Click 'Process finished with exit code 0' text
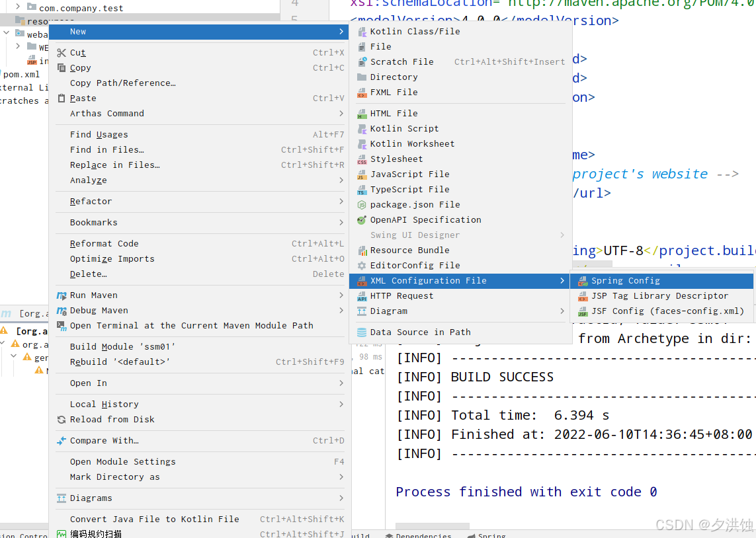 526,492
